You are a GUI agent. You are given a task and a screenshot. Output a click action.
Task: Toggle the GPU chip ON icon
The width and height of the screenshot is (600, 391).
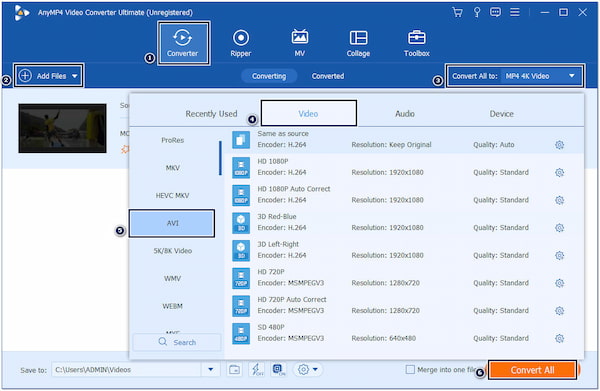[x=278, y=370]
